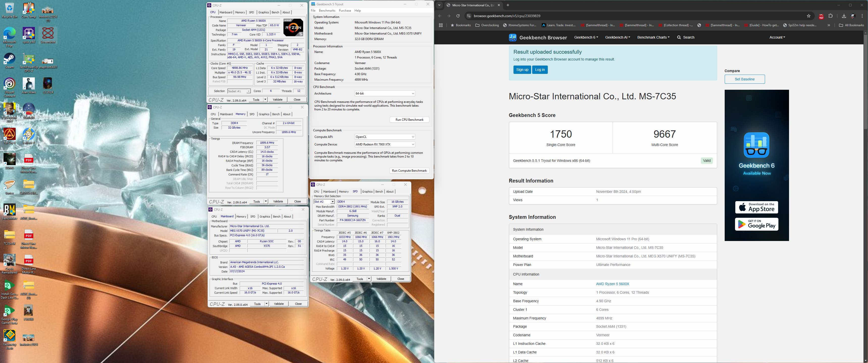Image resolution: width=868 pixels, height=363 pixels.
Task: Click the browser reload icon
Action: tap(458, 16)
